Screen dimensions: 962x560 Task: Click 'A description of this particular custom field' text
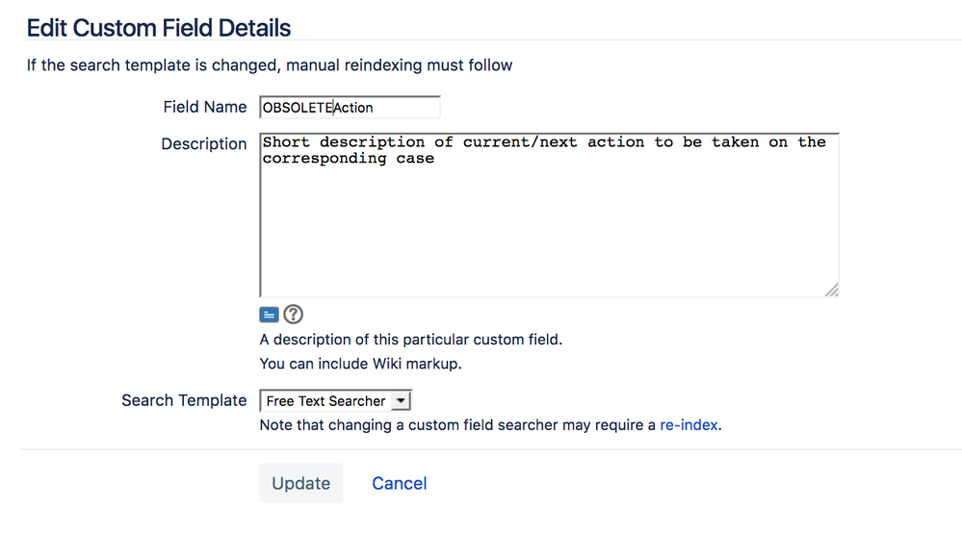[410, 340]
